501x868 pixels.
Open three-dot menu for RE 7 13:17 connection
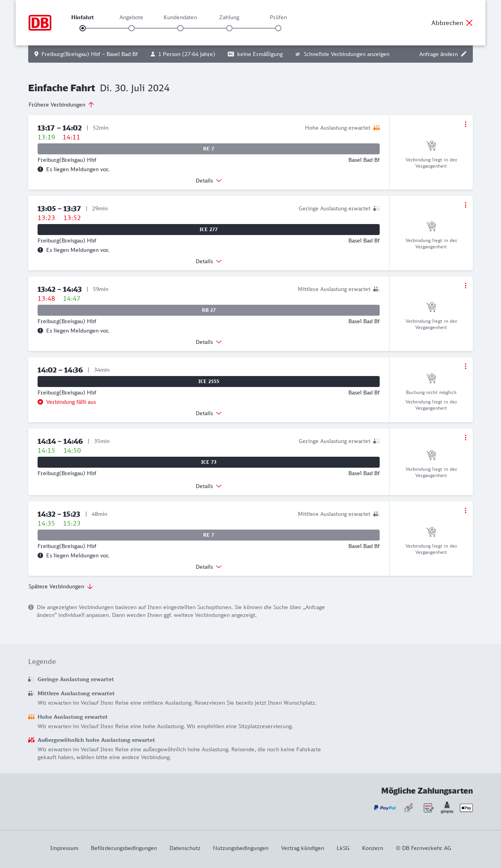465,124
